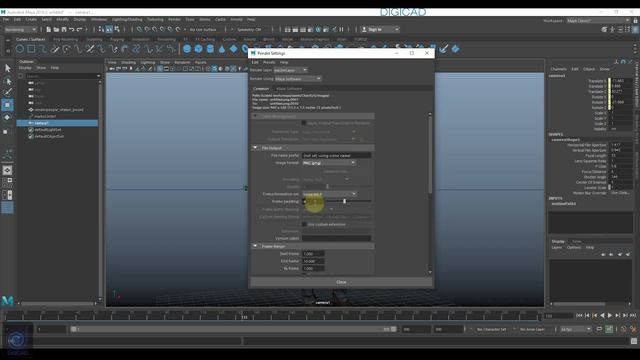Open the Lighting/Shading menu

(127, 20)
